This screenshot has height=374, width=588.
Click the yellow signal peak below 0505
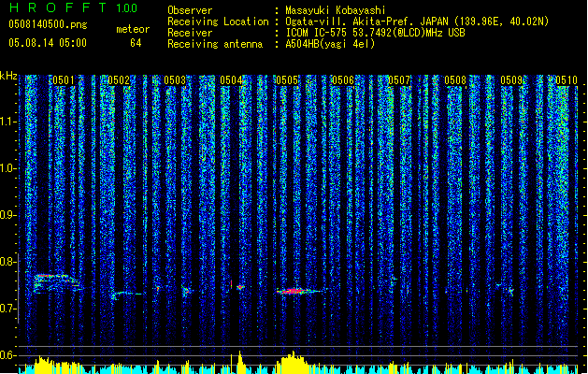pos(292,363)
